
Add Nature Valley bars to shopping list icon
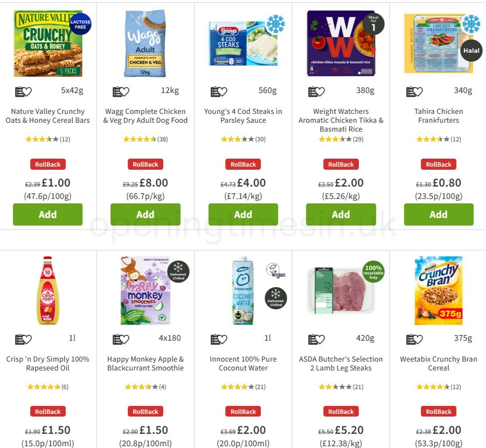[x=20, y=91]
